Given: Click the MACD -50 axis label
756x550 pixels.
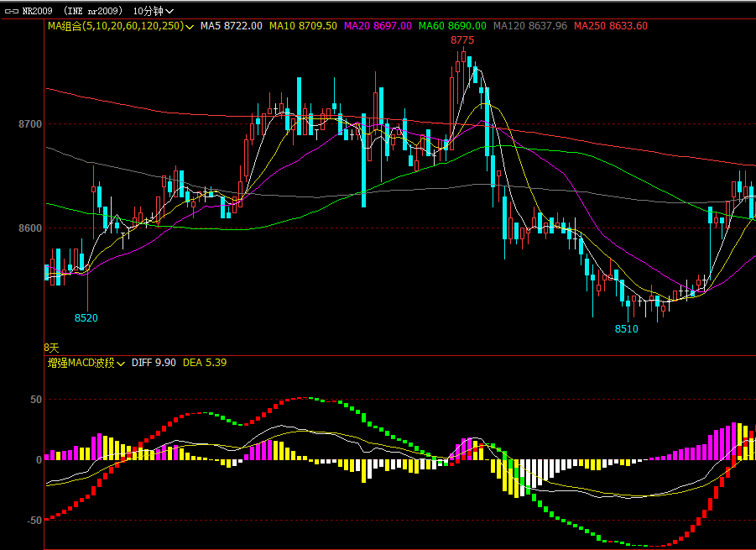Looking at the screenshot, I should click(34, 521).
